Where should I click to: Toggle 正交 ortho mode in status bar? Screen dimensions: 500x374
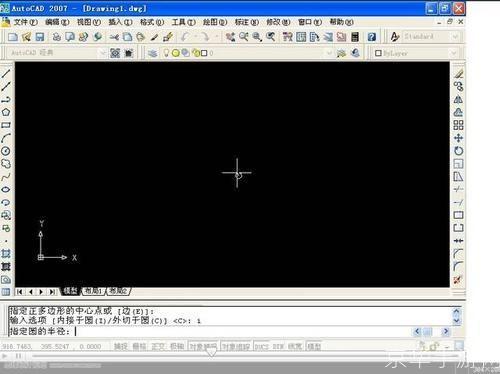158,347
